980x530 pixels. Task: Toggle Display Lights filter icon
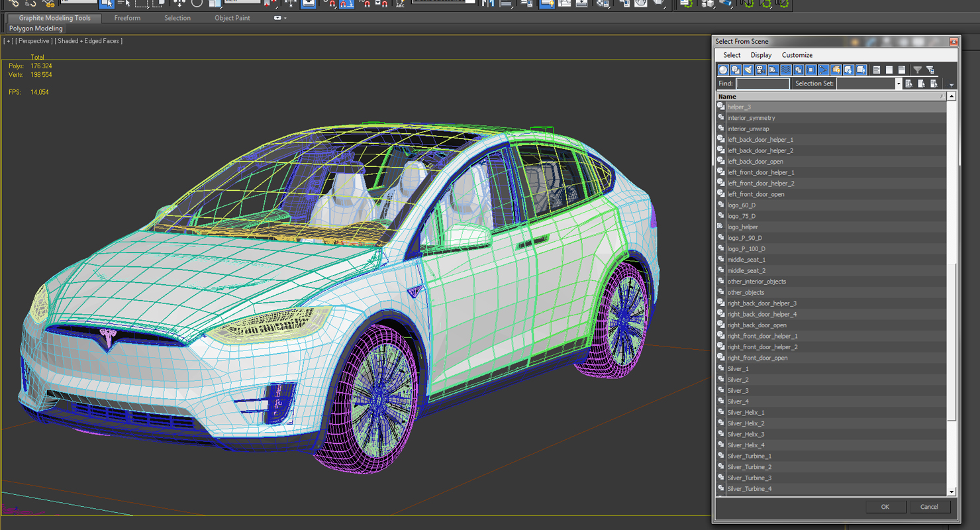pyautogui.click(x=748, y=70)
